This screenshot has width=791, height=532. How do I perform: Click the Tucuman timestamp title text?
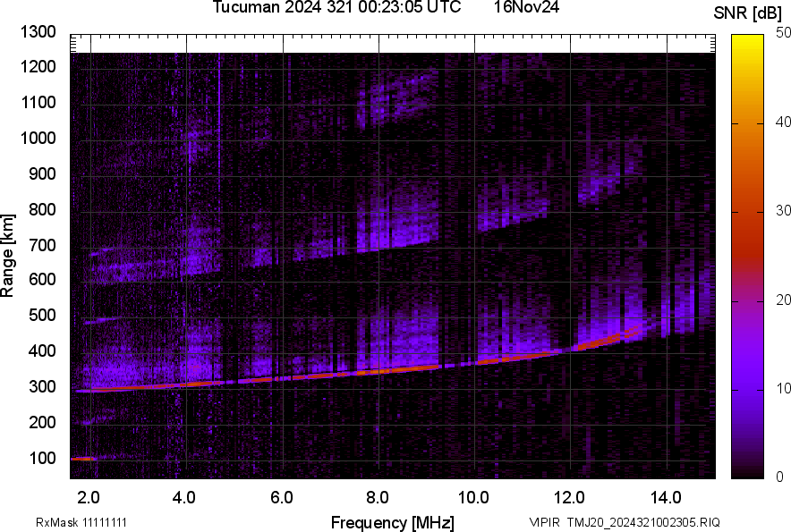pos(336,8)
